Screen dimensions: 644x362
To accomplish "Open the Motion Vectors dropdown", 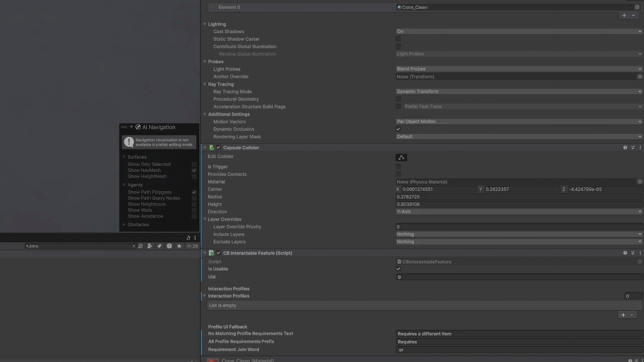I will coord(519,122).
